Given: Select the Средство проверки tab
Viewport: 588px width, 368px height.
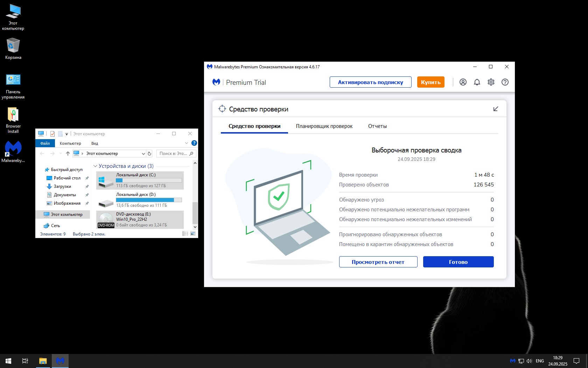Looking at the screenshot, I should coord(254,126).
